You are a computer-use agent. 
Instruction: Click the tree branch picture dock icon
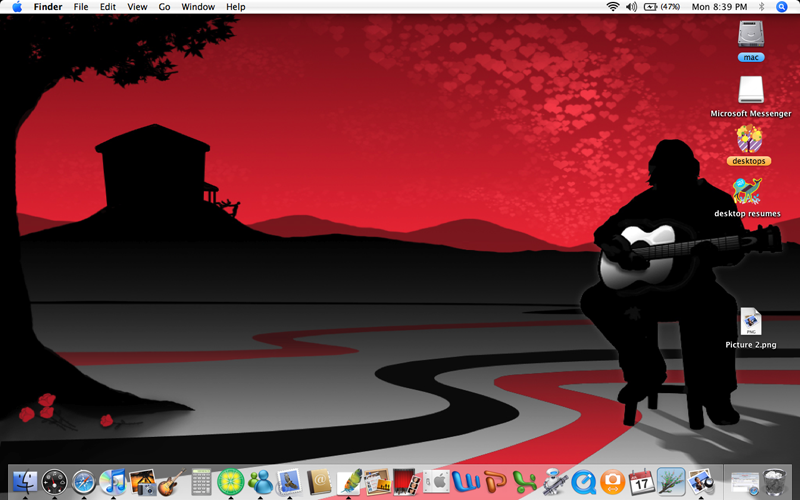(x=671, y=482)
